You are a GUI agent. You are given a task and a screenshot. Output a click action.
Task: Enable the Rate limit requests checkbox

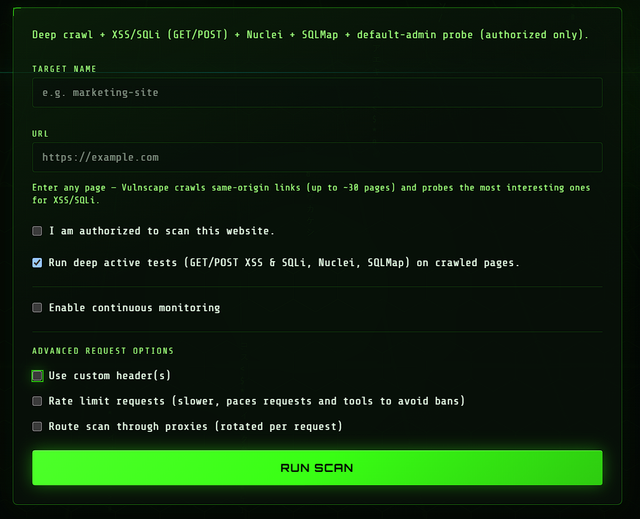click(x=37, y=401)
